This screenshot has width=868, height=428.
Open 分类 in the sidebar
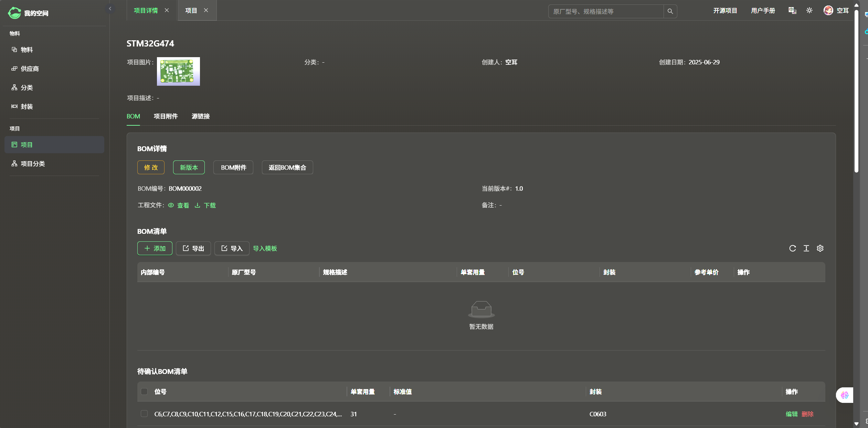pos(54,87)
